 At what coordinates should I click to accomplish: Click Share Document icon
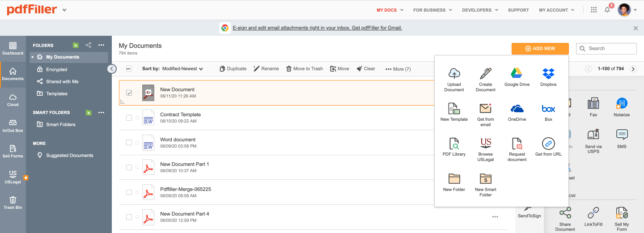tap(565, 212)
